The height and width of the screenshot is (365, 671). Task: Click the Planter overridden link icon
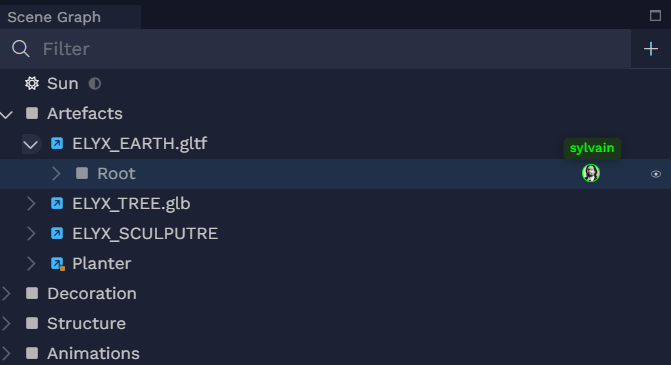(57, 264)
